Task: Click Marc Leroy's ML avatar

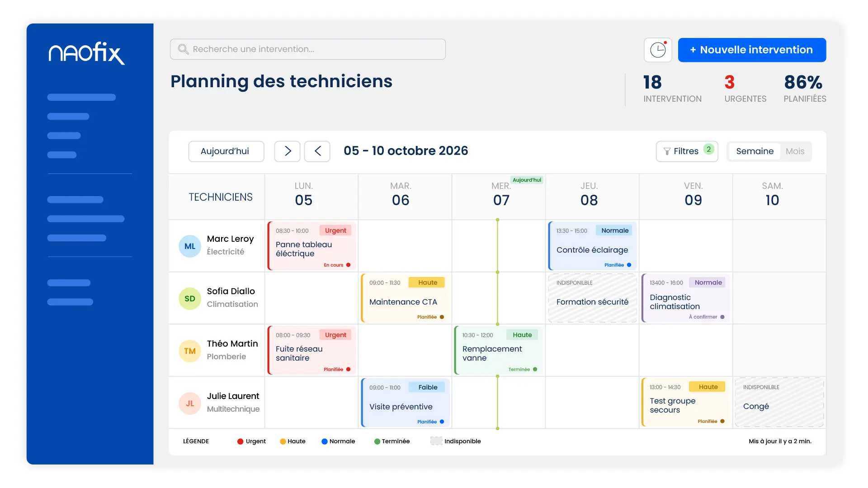Action: [x=190, y=246]
